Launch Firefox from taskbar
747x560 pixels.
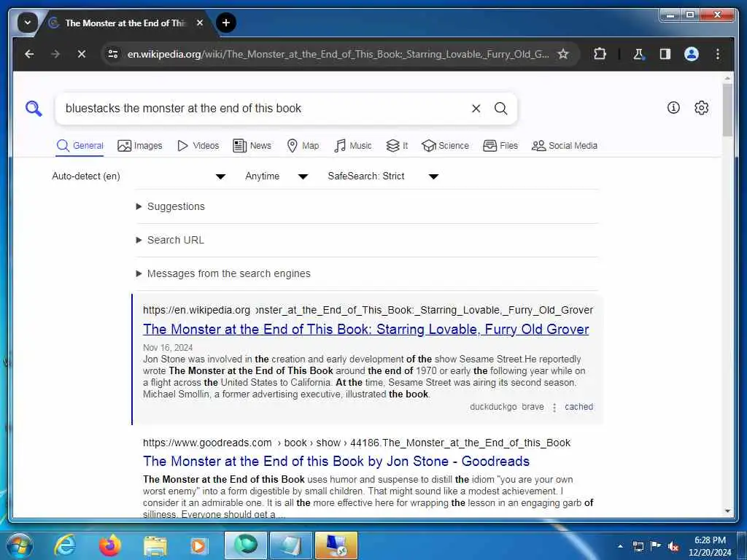click(109, 545)
